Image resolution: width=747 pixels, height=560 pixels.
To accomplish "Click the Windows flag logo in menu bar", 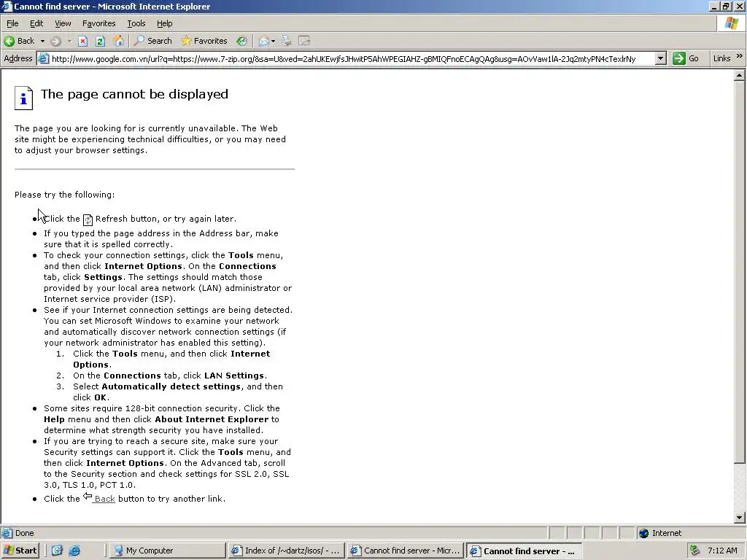I will pyautogui.click(x=732, y=23).
